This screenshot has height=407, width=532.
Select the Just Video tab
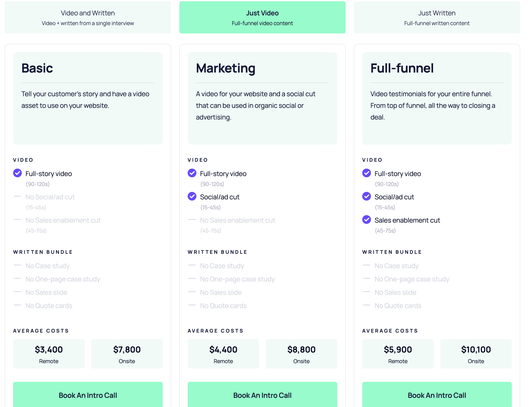click(262, 17)
